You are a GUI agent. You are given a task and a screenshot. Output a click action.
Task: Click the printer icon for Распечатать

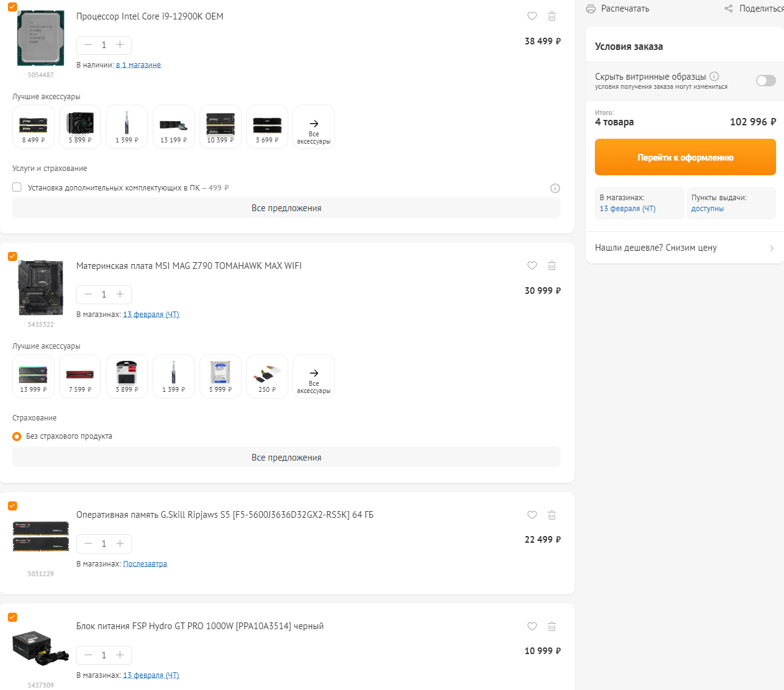(591, 9)
